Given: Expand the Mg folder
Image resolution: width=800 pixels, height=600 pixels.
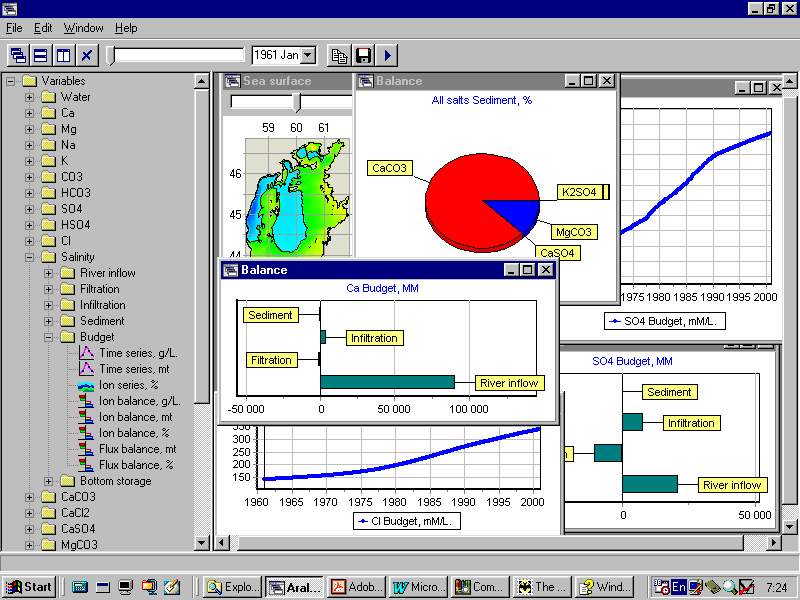Looking at the screenshot, I should point(29,129).
